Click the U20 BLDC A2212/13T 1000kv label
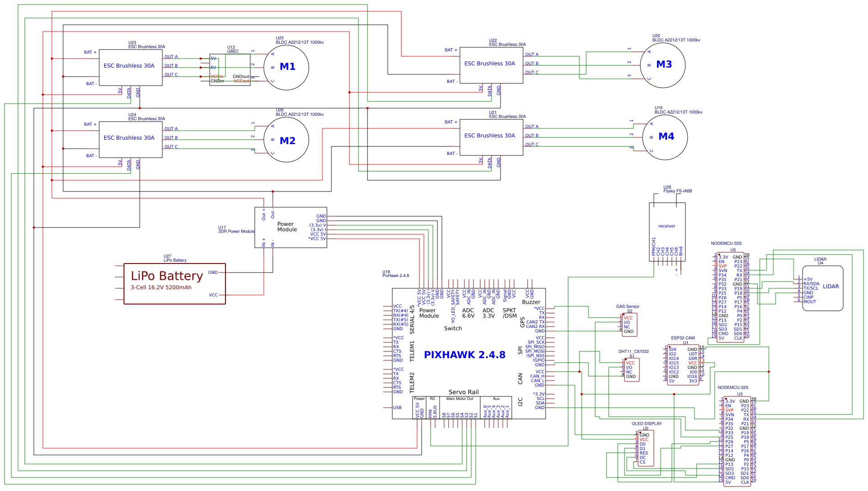Screen dimensions: 868x491 click(x=676, y=38)
